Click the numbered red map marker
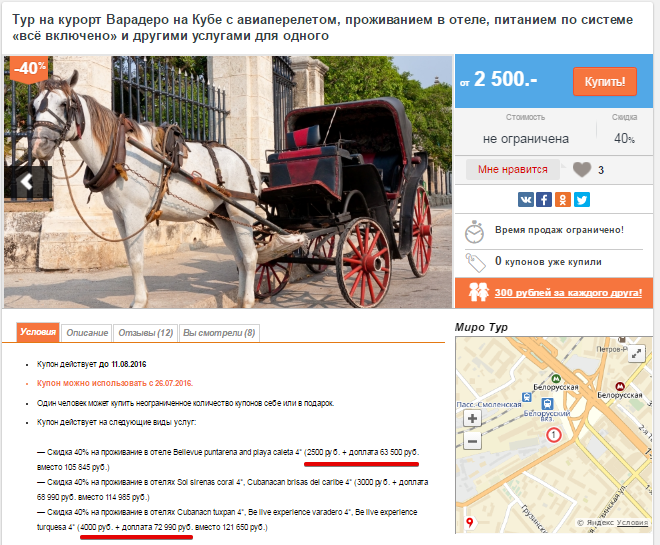This screenshot has width=660, height=545. tap(554, 435)
